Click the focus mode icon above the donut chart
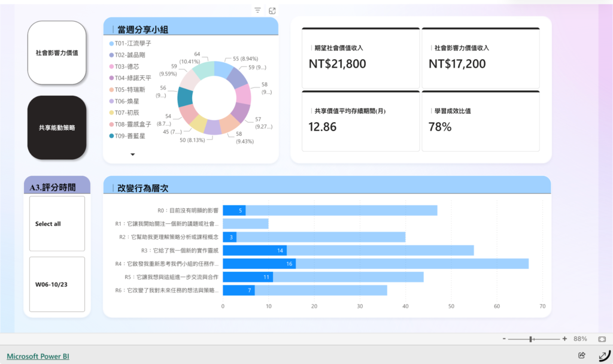This screenshot has height=364, width=613. (272, 10)
